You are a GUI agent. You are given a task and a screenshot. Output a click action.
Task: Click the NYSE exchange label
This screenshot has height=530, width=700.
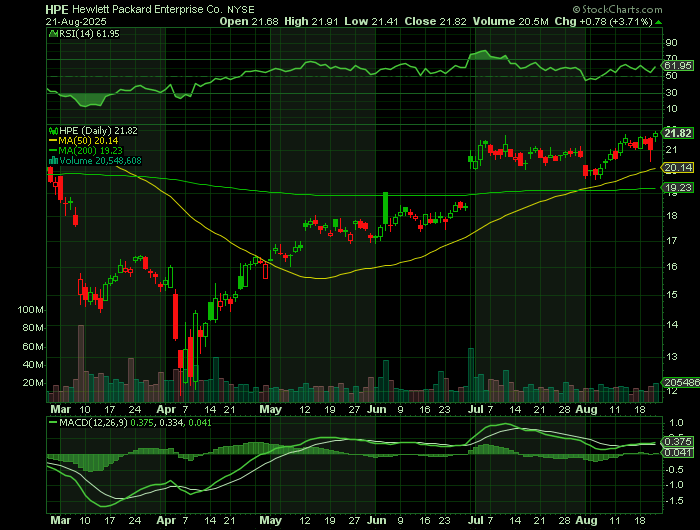(x=241, y=10)
